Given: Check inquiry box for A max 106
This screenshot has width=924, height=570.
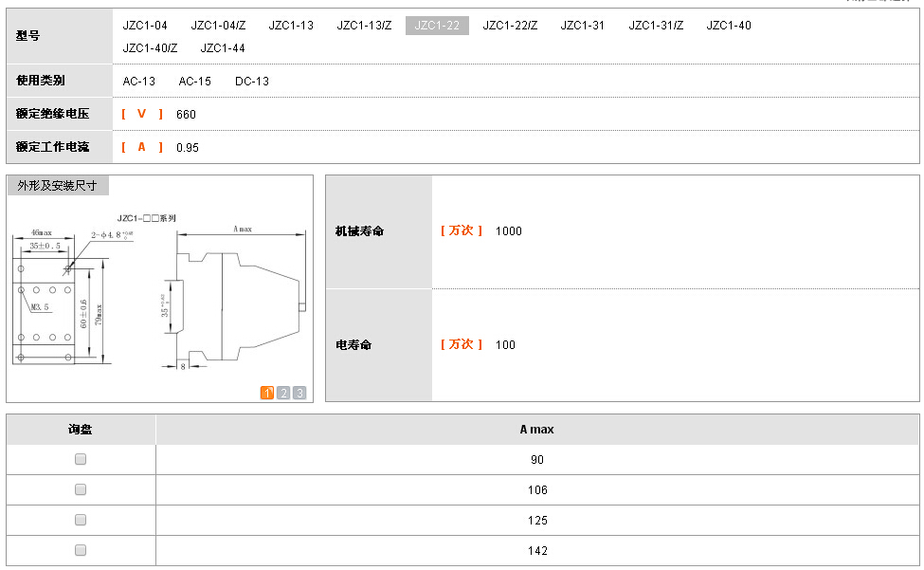Looking at the screenshot, I should click(x=81, y=489).
